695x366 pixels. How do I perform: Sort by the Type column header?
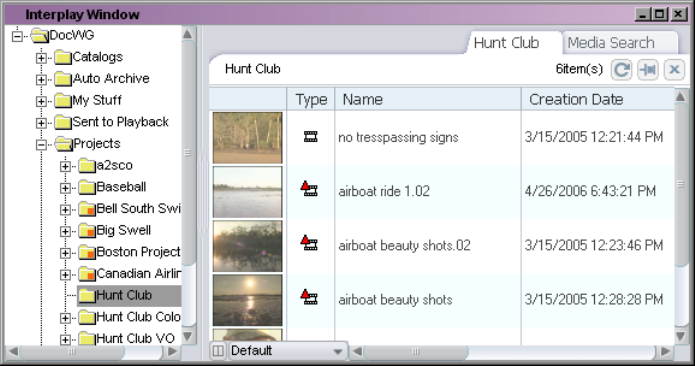(311, 99)
